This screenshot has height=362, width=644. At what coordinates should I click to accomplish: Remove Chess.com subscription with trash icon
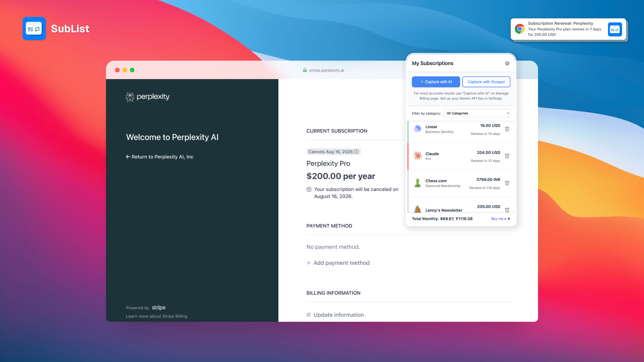(x=507, y=183)
